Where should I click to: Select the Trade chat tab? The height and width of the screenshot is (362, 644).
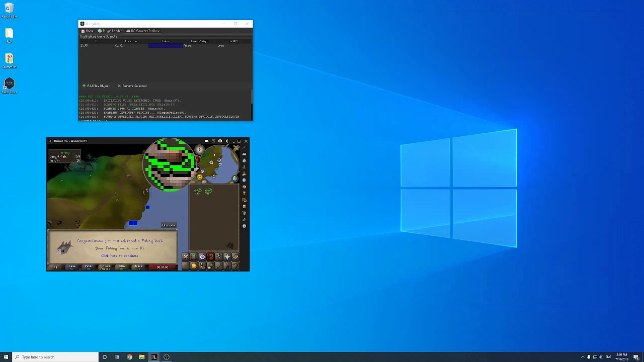point(138,267)
